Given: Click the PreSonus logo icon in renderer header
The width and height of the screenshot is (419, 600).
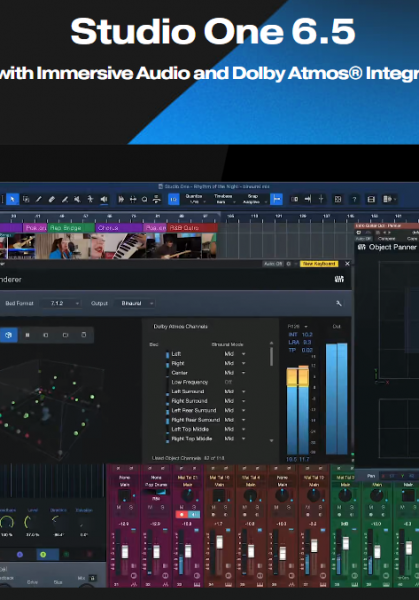Looking at the screenshot, I should 339,279.
